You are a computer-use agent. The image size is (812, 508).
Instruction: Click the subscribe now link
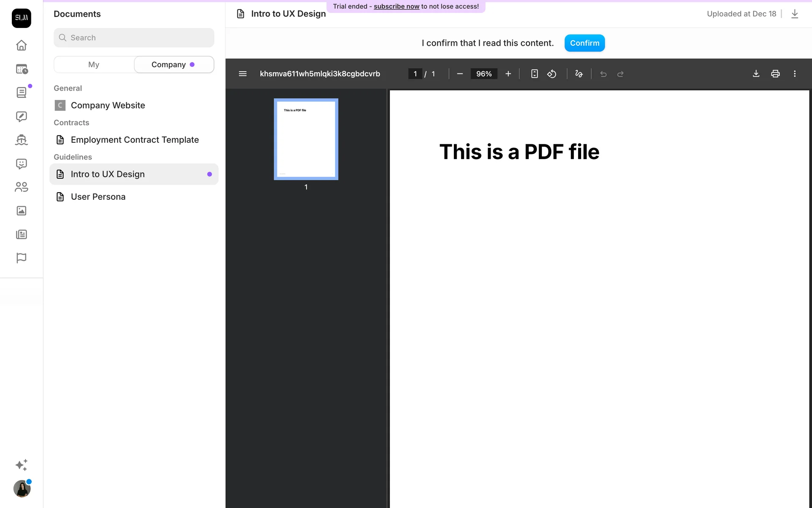pos(396,6)
